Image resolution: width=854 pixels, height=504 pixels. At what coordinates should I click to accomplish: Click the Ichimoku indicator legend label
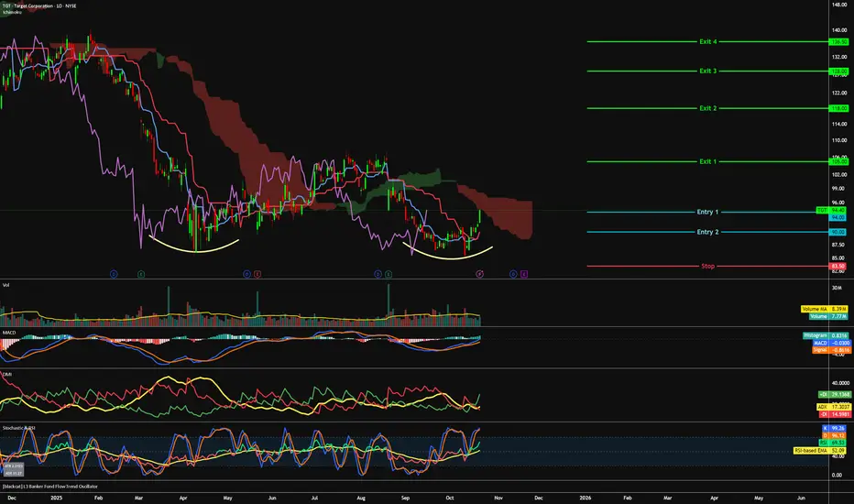pos(12,12)
